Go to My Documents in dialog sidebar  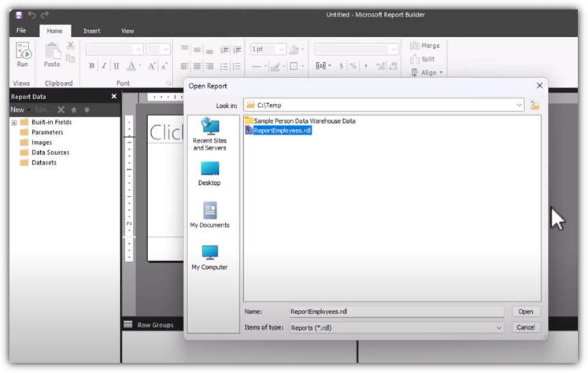click(209, 215)
